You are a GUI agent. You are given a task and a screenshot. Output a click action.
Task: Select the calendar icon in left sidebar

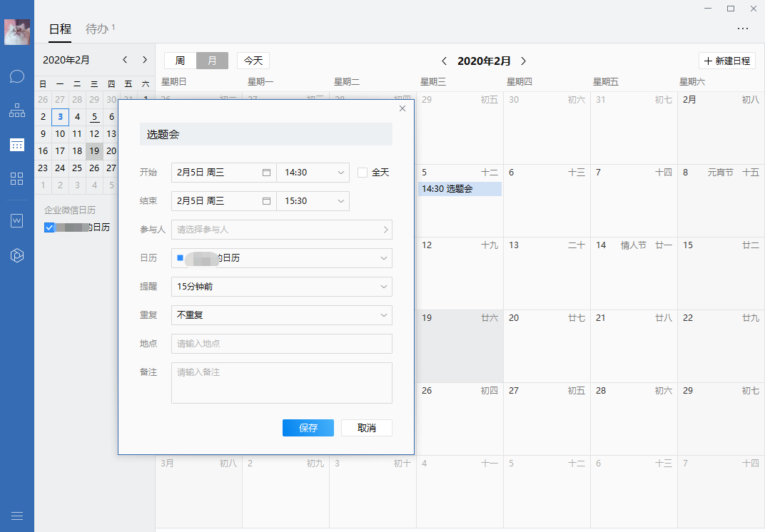(17, 145)
